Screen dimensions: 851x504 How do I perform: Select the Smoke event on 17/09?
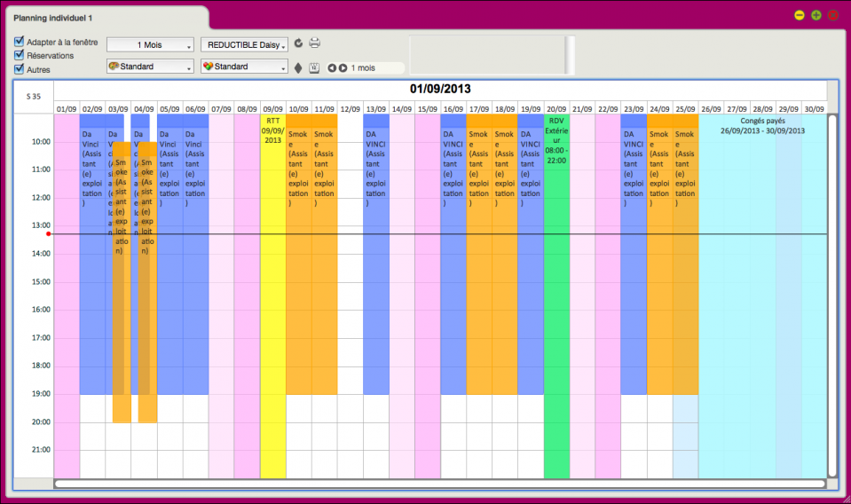(x=479, y=254)
